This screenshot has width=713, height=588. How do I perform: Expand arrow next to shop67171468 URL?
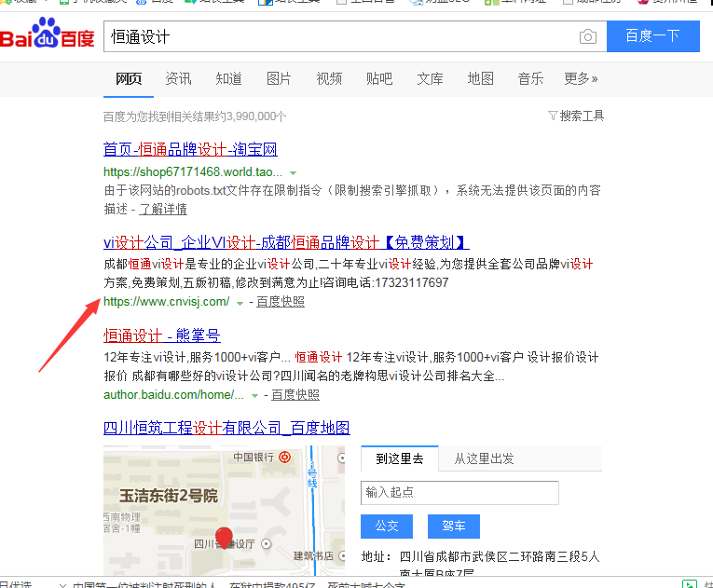tap(293, 173)
